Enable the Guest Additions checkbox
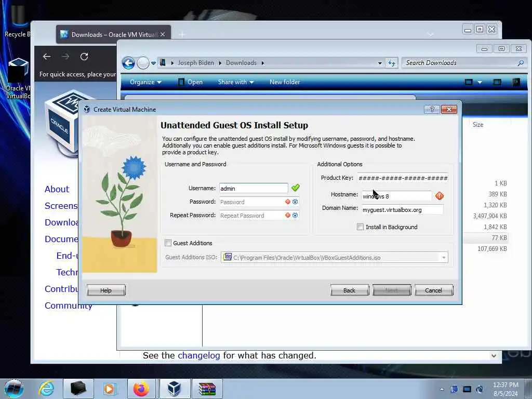The width and height of the screenshot is (532, 399). point(168,243)
